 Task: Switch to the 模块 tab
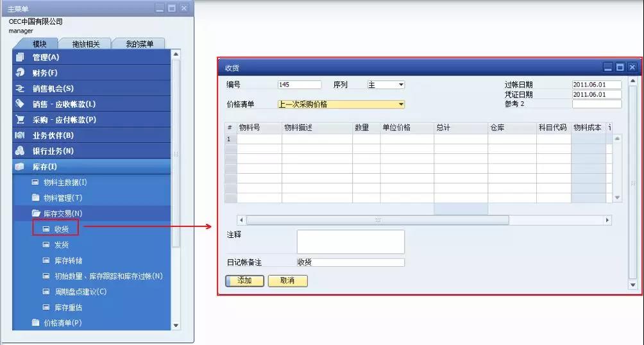[39, 44]
